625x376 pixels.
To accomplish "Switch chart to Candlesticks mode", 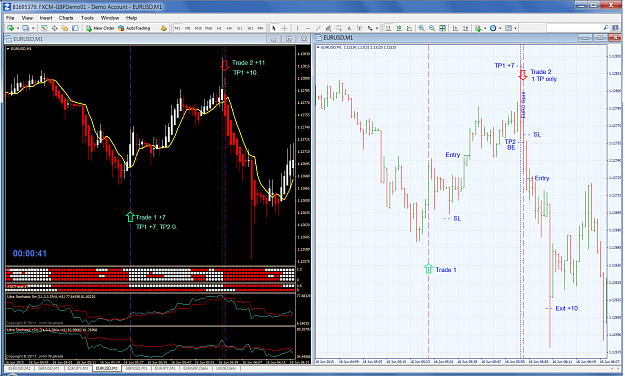I will coord(399,28).
